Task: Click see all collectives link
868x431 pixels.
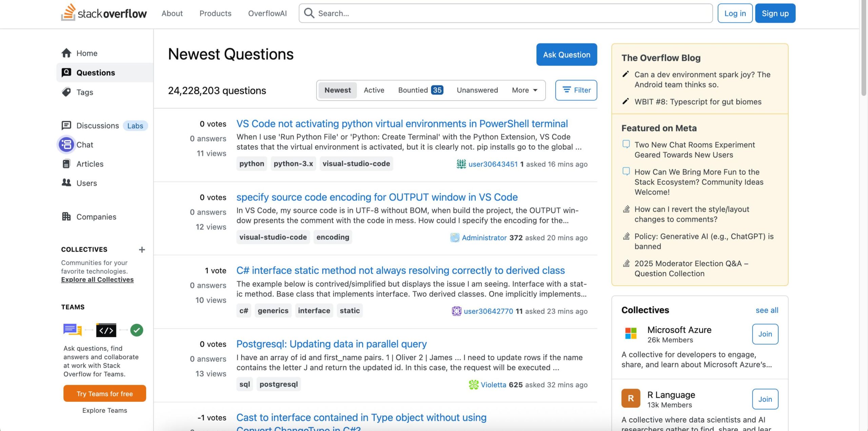Action: coord(767,310)
